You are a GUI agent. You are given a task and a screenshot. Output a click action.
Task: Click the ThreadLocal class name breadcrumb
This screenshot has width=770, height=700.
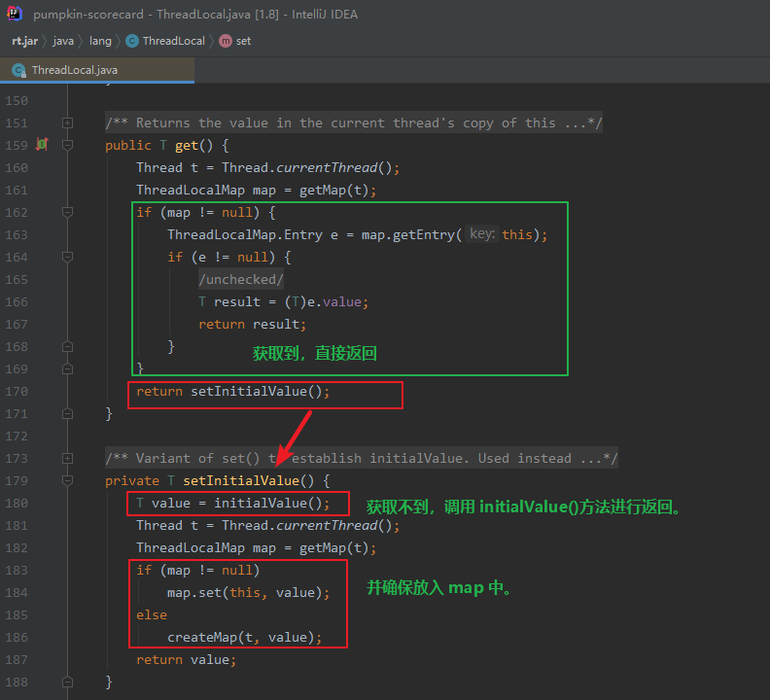click(x=174, y=41)
